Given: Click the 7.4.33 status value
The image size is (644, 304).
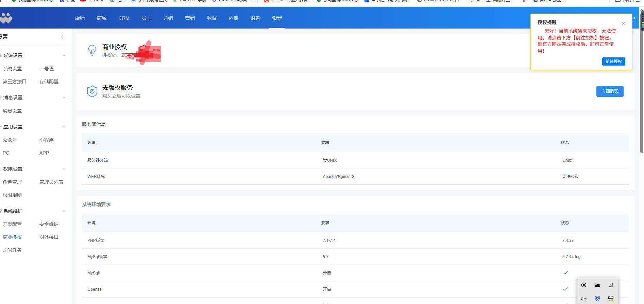Looking at the screenshot, I should tap(568, 240).
